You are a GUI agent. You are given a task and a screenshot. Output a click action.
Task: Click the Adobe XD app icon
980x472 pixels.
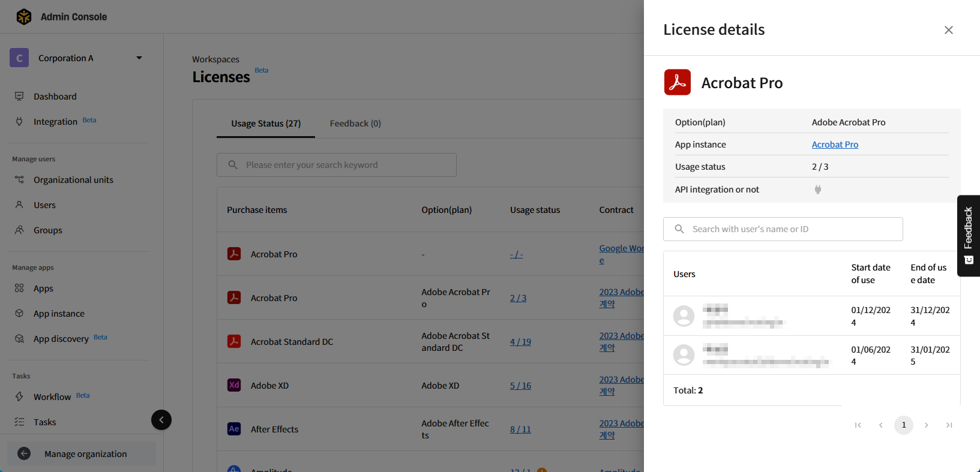[234, 385]
